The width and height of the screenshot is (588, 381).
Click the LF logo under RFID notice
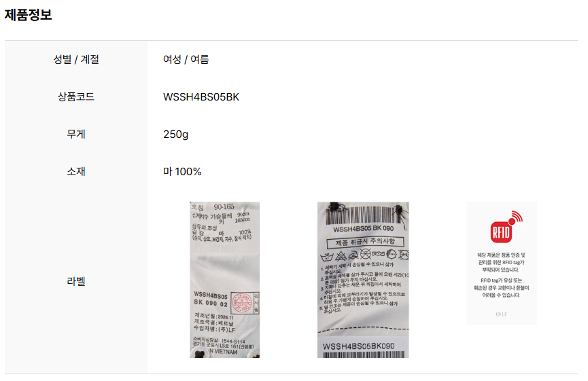[x=501, y=314]
